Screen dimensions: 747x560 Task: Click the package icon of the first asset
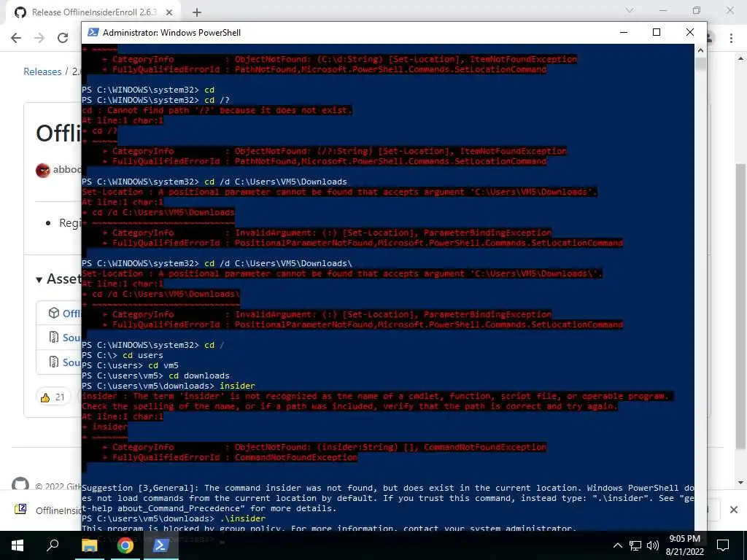[54, 313]
